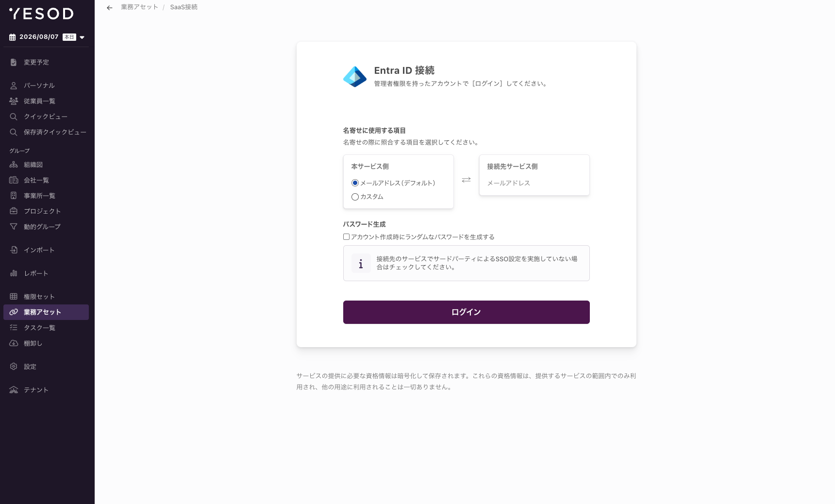
Task: Click the 権限セット table icon
Action: 14,297
